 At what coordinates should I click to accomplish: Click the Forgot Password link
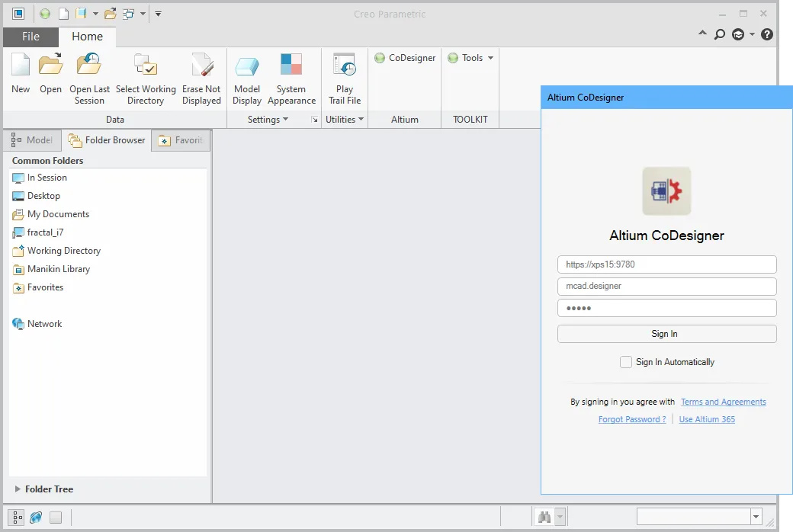(632, 419)
